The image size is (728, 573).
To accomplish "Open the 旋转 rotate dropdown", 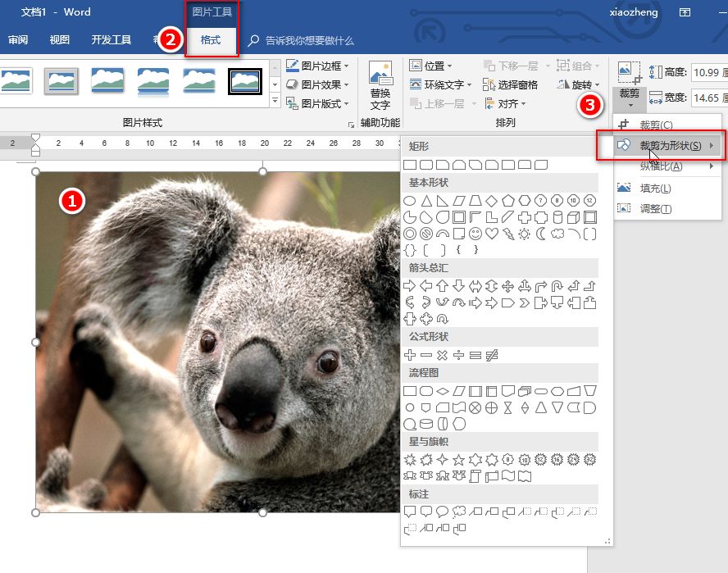I will point(579,84).
